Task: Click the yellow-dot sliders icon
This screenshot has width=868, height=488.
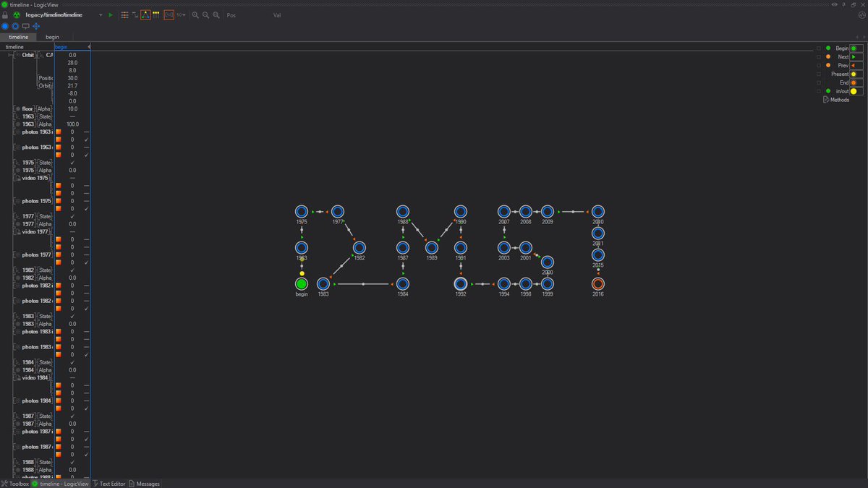Action: tap(156, 14)
